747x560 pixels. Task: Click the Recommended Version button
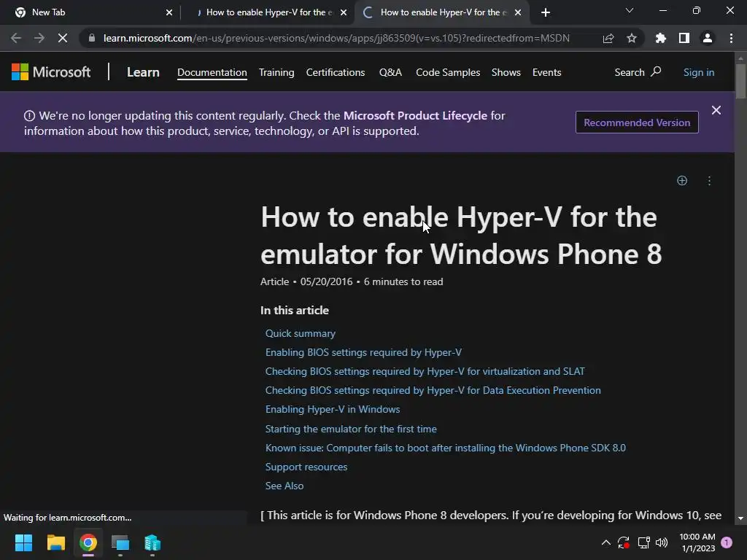pos(637,122)
